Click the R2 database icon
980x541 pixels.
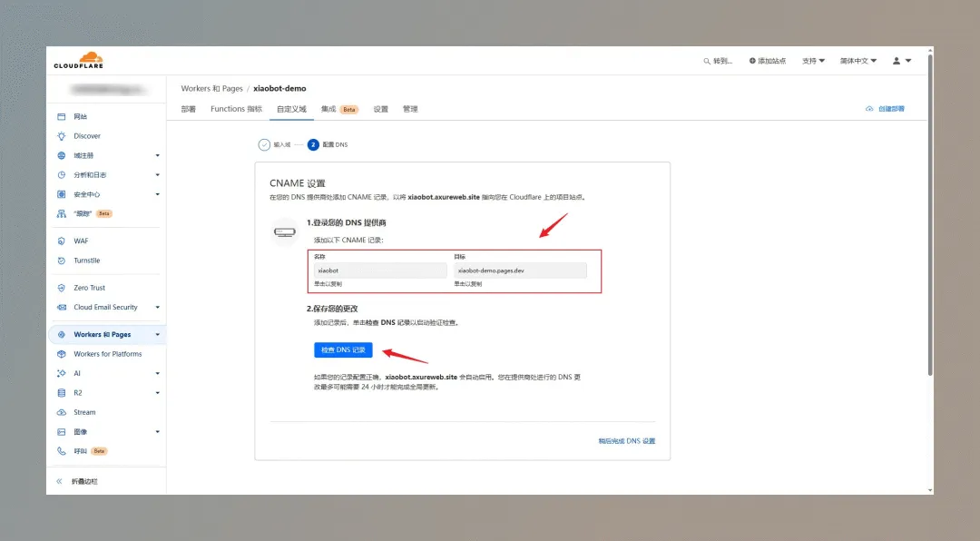(62, 393)
